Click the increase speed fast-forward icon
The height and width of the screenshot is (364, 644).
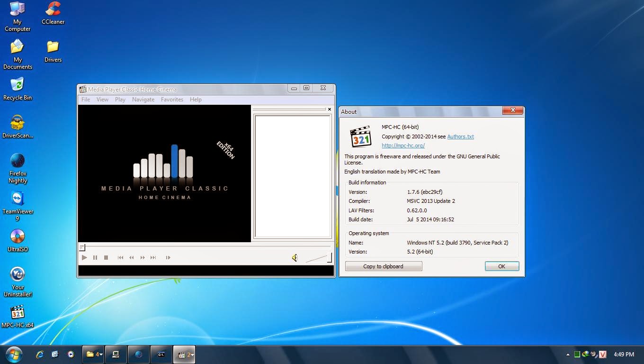143,258
